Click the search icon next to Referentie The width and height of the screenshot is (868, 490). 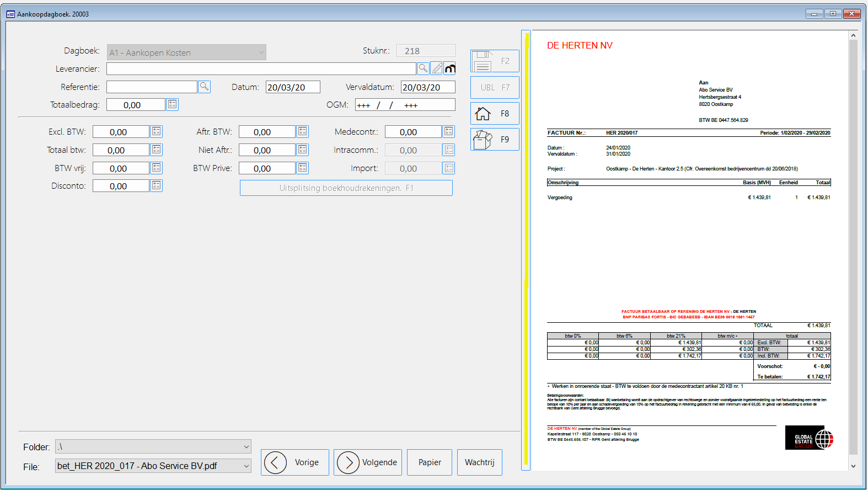204,87
